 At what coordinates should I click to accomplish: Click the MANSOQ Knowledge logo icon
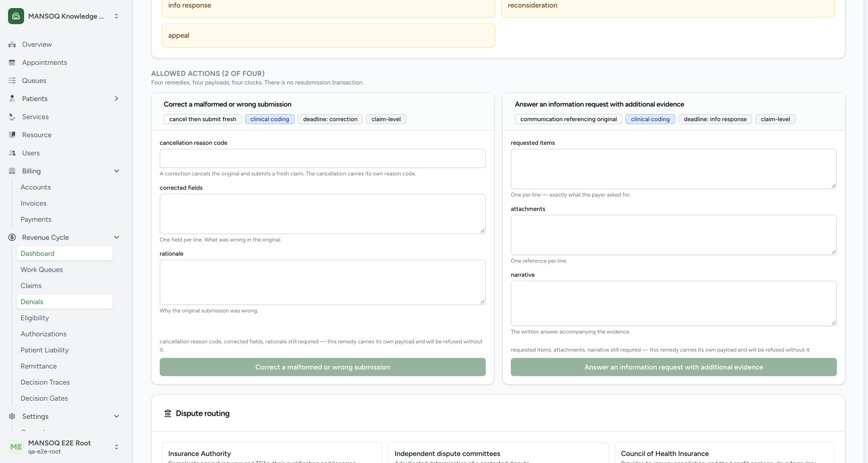[x=16, y=16]
